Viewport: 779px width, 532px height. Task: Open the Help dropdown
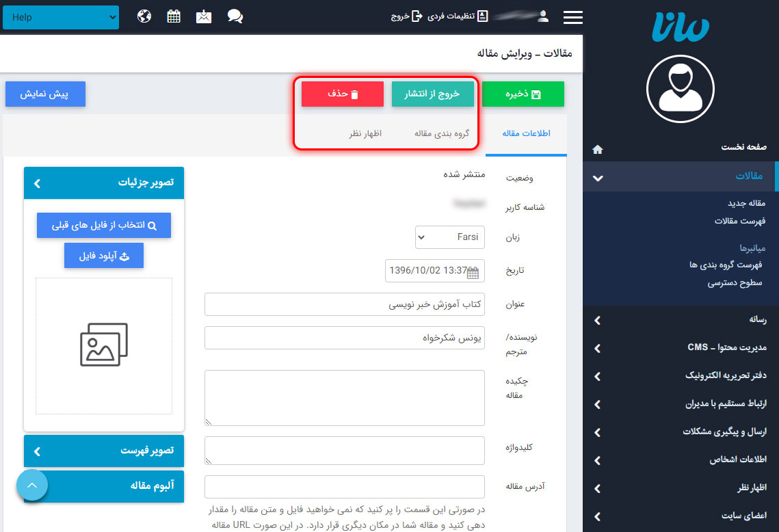coord(60,16)
